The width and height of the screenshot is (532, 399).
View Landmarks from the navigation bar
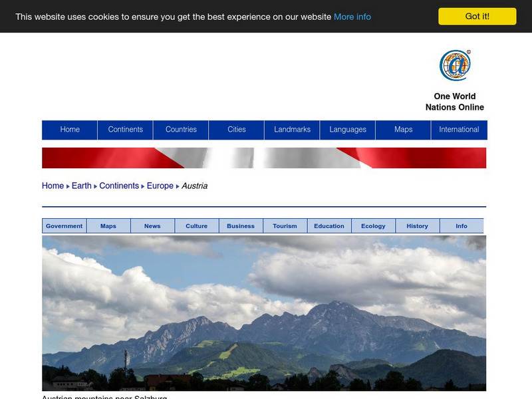[x=292, y=130]
